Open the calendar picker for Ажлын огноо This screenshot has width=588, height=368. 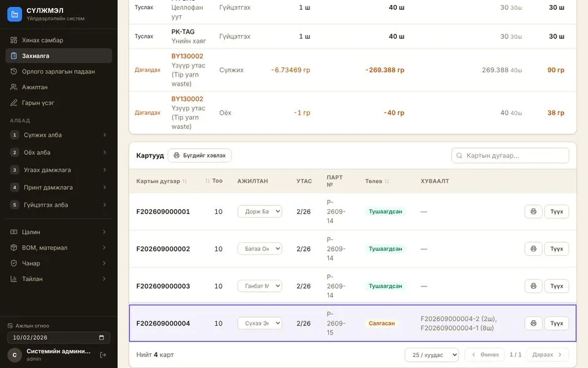(x=101, y=337)
